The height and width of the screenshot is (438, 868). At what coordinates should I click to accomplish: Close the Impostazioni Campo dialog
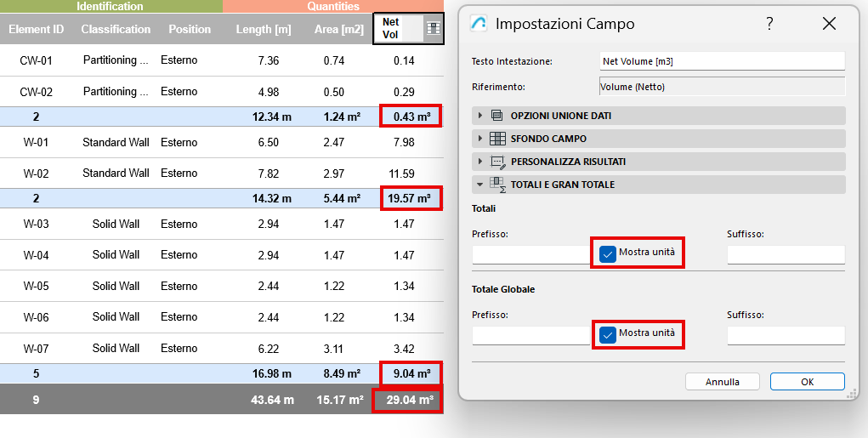point(830,24)
